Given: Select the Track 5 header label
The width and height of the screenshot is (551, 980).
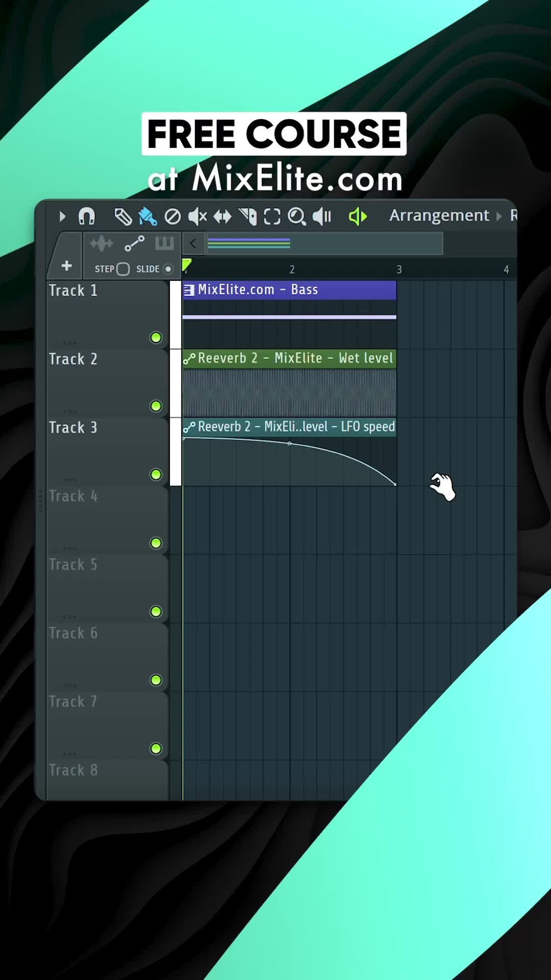Looking at the screenshot, I should (73, 565).
